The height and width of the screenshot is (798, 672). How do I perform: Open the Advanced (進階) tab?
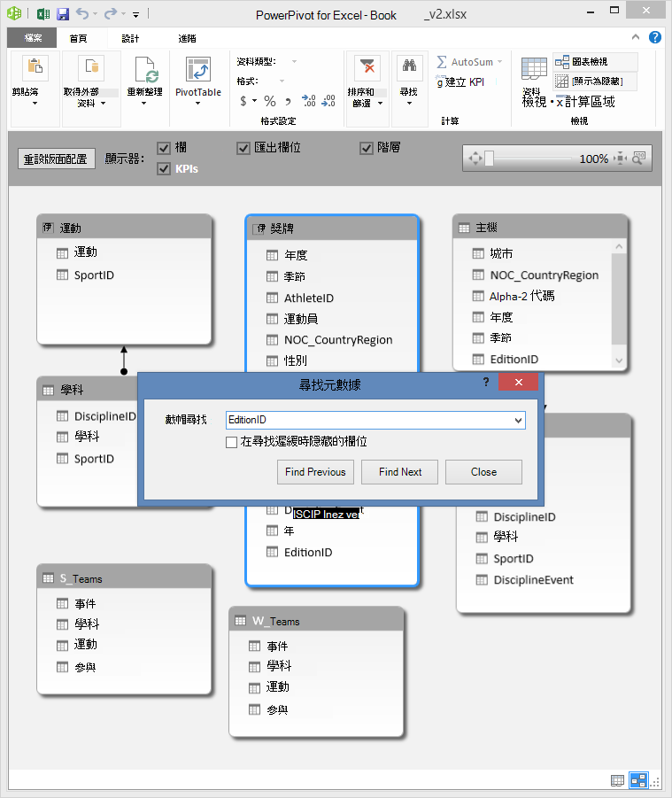tap(187, 38)
